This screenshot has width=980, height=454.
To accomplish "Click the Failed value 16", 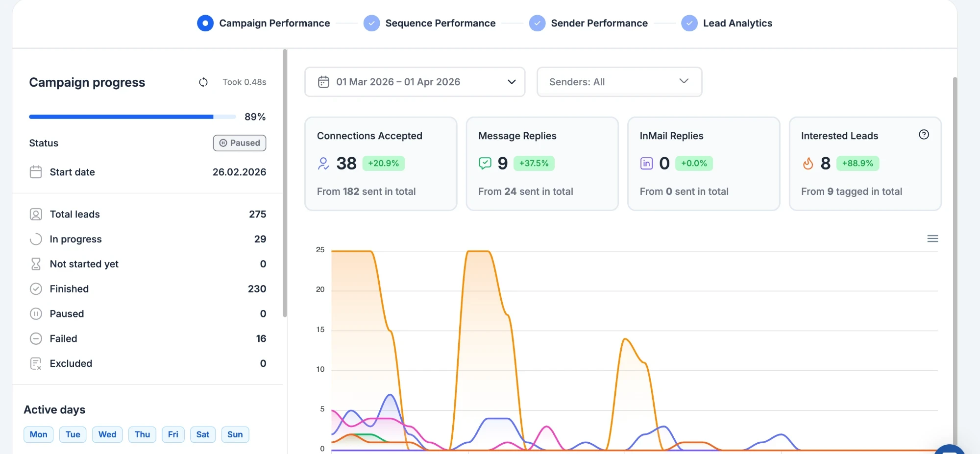I will pyautogui.click(x=261, y=338).
